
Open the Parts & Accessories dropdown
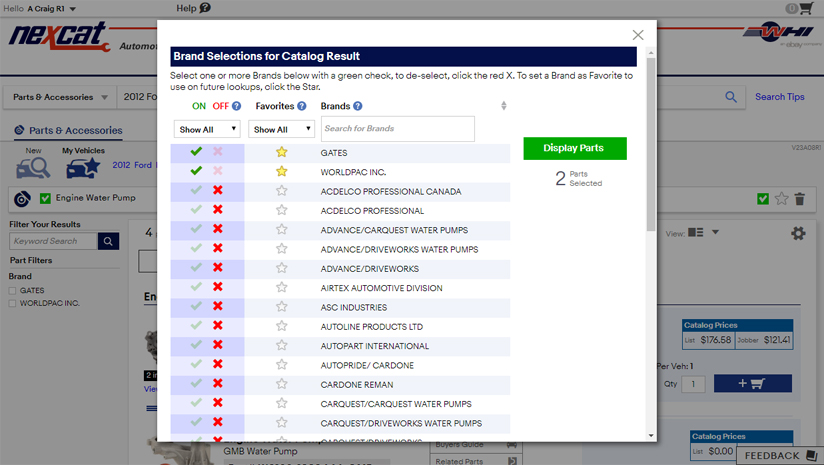(x=60, y=97)
